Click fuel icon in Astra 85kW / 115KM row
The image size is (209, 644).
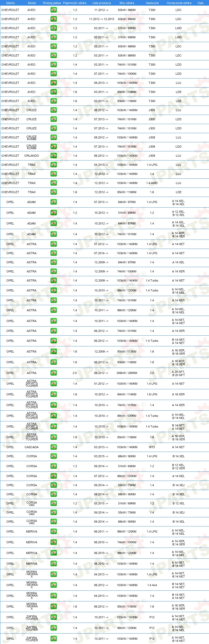coord(53,351)
